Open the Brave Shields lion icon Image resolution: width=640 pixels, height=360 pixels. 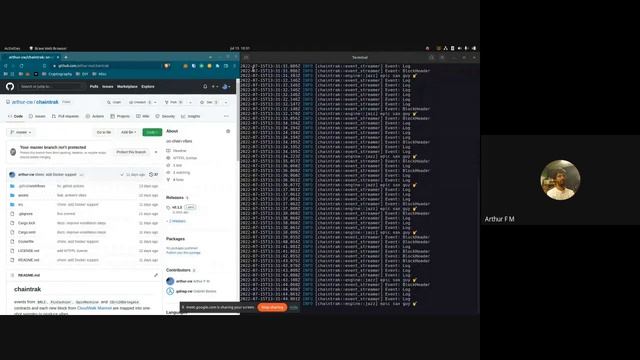[167, 66]
